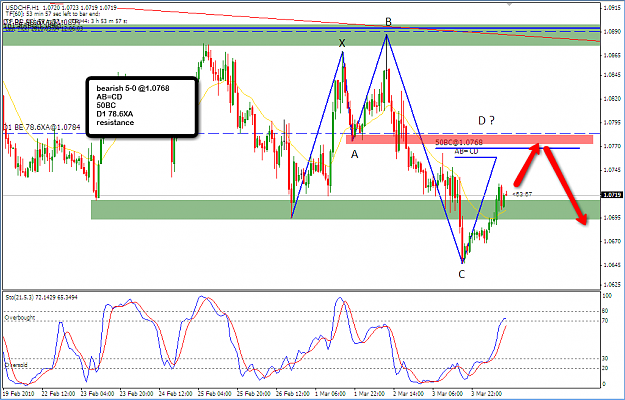This screenshot has height=400, width=625.
Task: Click the 1.0795 price axis label
Action: [x=611, y=122]
